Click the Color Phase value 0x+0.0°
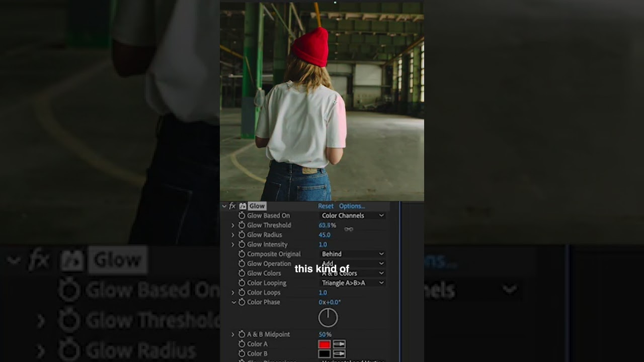The height and width of the screenshot is (362, 644). [330, 302]
